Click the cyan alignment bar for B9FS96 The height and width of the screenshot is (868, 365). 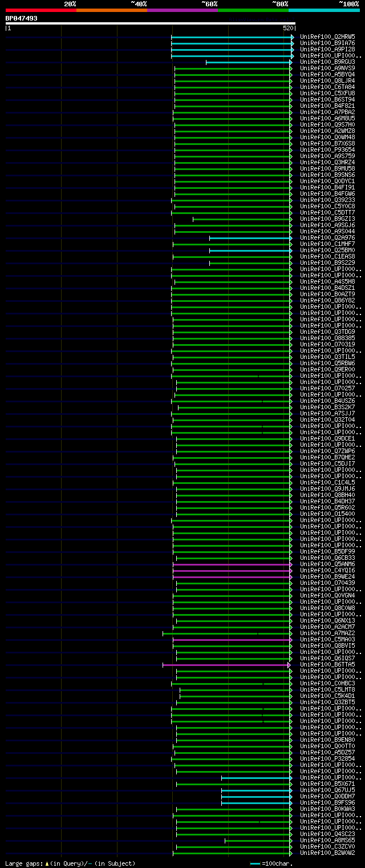coord(257,802)
